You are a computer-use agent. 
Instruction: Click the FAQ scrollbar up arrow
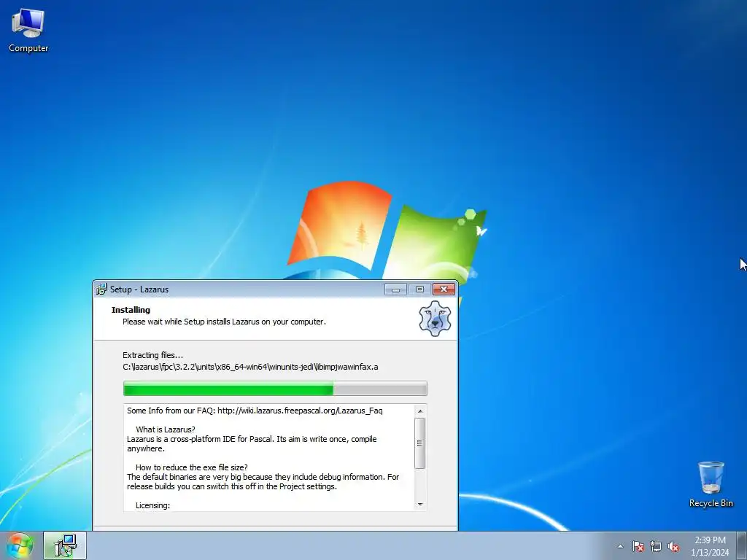pos(420,411)
